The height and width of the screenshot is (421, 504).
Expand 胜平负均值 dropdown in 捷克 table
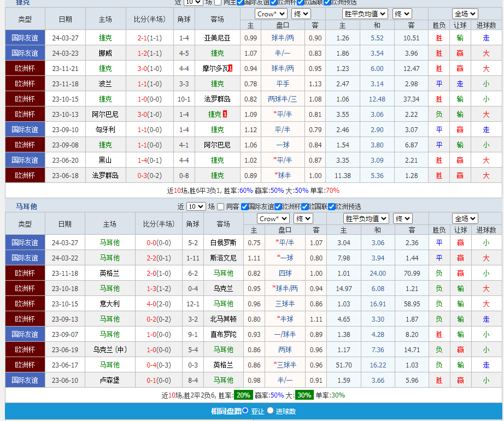tap(366, 14)
